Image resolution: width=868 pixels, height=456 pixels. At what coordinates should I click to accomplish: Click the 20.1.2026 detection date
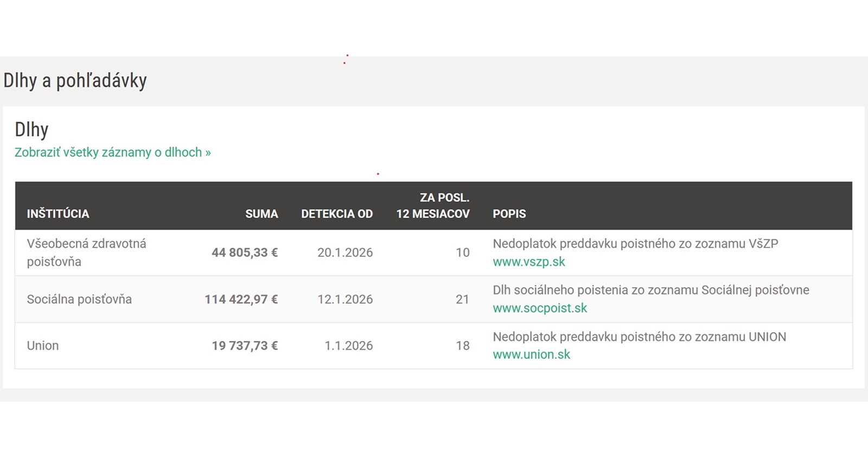click(x=345, y=252)
